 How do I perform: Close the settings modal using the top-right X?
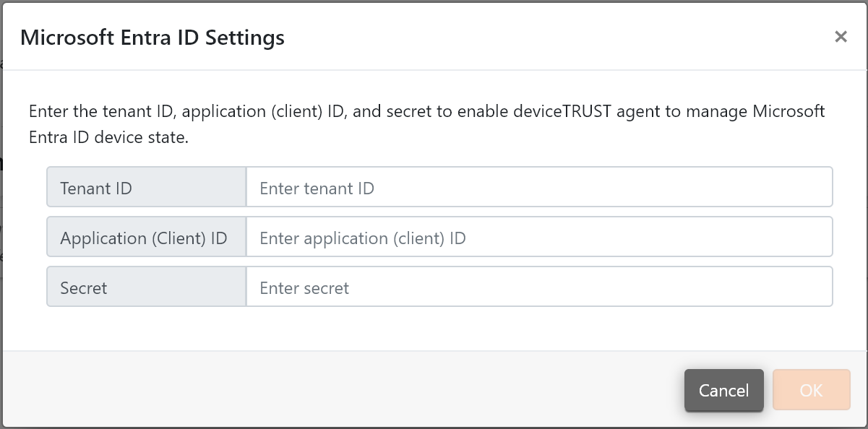(x=841, y=36)
